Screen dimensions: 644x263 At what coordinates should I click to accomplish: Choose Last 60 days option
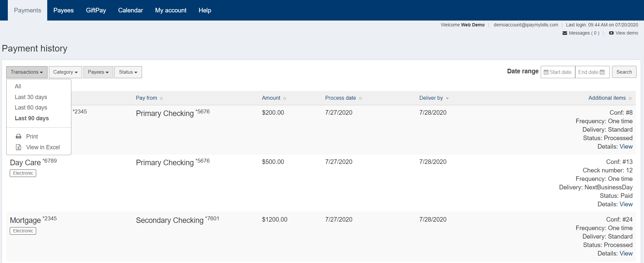[x=31, y=108]
